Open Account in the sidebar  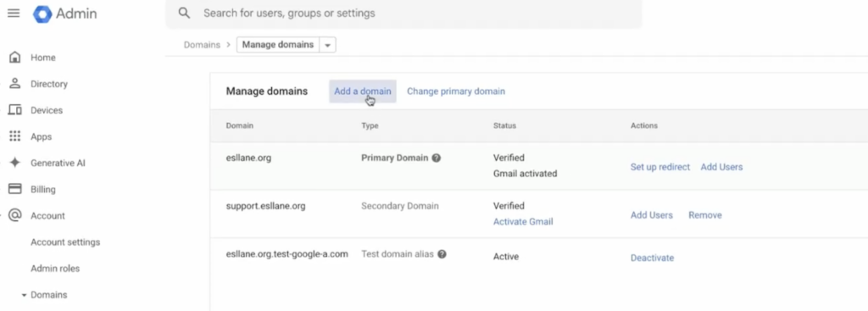(x=47, y=216)
